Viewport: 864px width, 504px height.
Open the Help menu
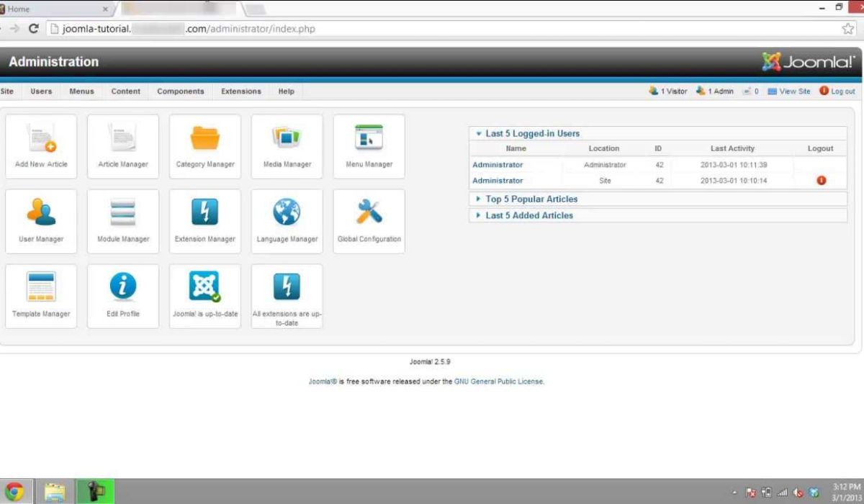click(287, 91)
